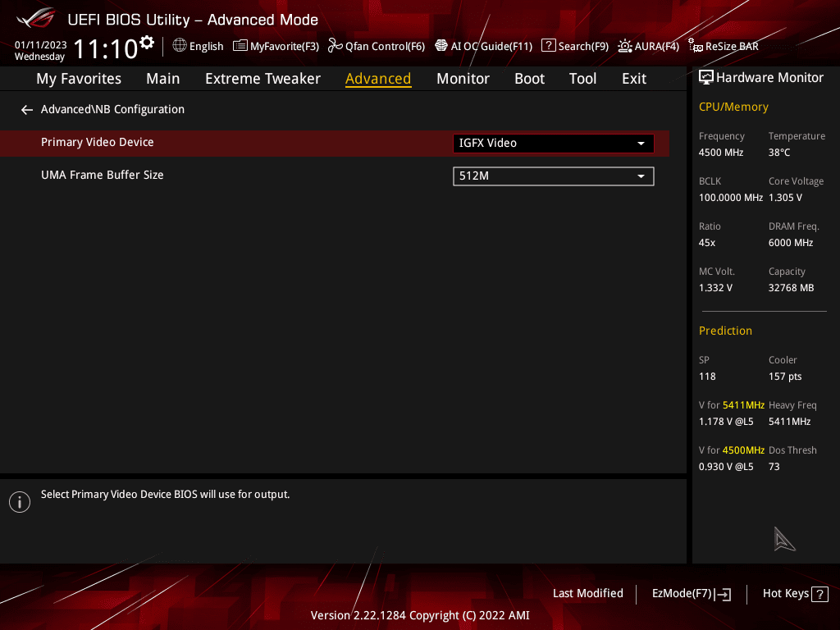Click the Primary Video Device label
The image size is (840, 630).
(x=98, y=143)
